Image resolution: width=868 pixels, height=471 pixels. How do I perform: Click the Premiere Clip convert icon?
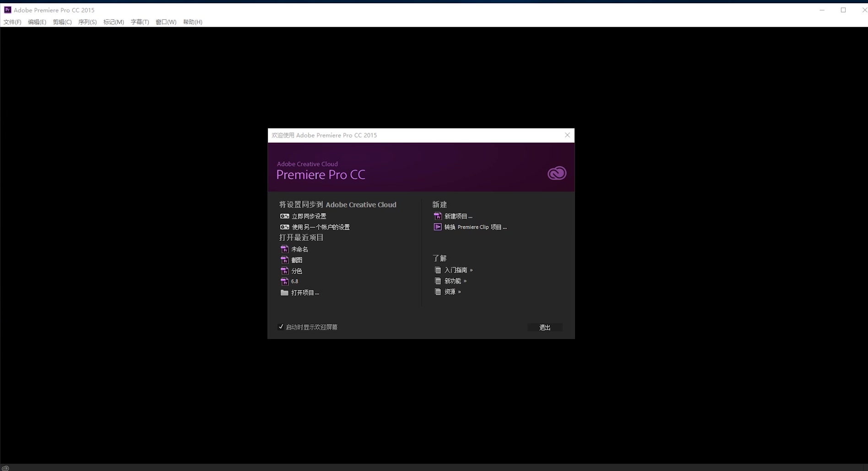point(438,227)
